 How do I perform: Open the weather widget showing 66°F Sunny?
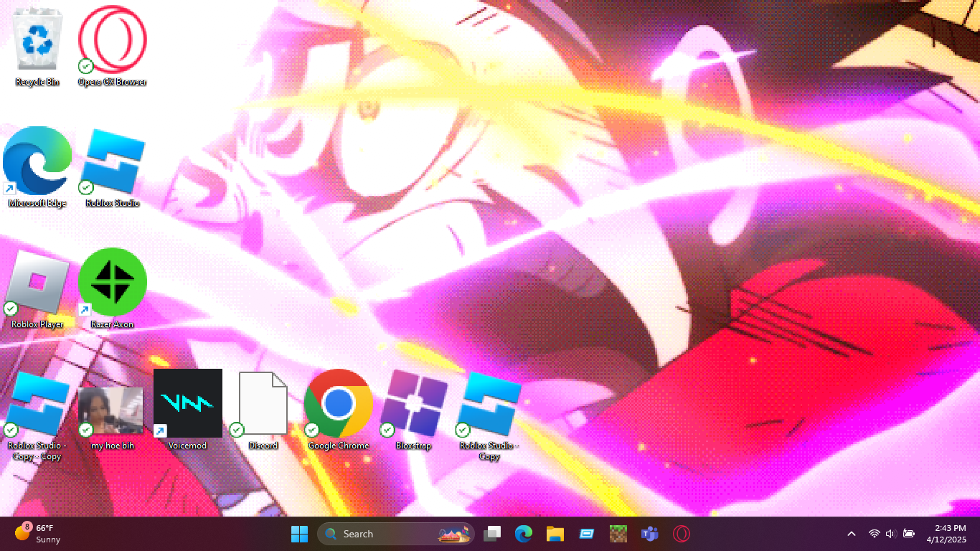[39, 534]
